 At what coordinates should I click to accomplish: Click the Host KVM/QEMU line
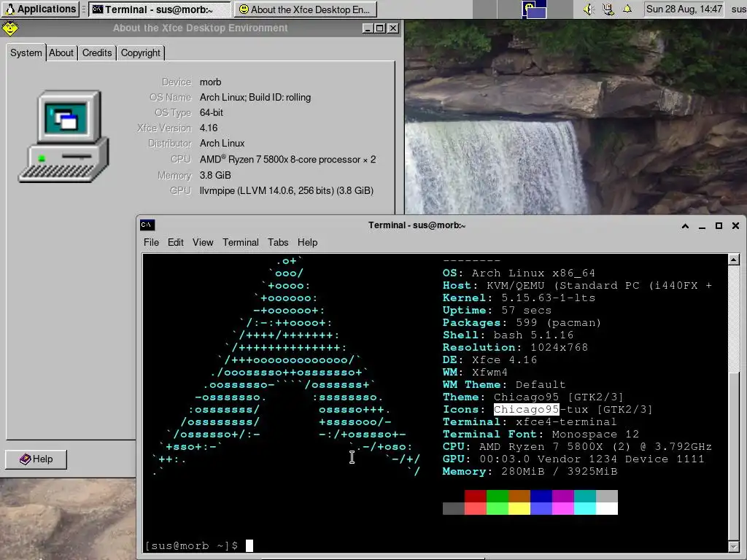[x=578, y=286]
